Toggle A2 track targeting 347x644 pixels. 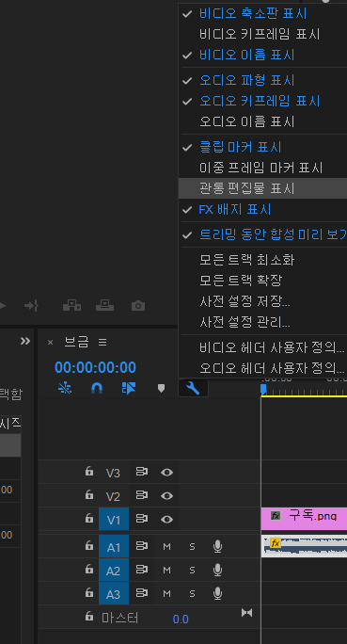pyautogui.click(x=114, y=570)
